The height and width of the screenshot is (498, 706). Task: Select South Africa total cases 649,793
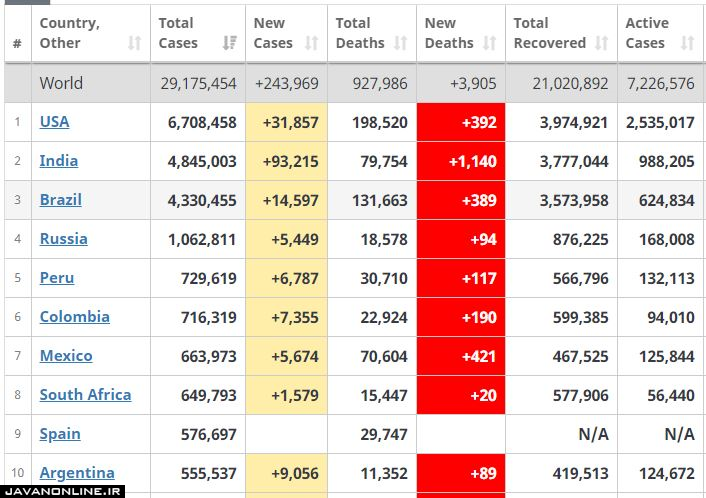tap(209, 395)
